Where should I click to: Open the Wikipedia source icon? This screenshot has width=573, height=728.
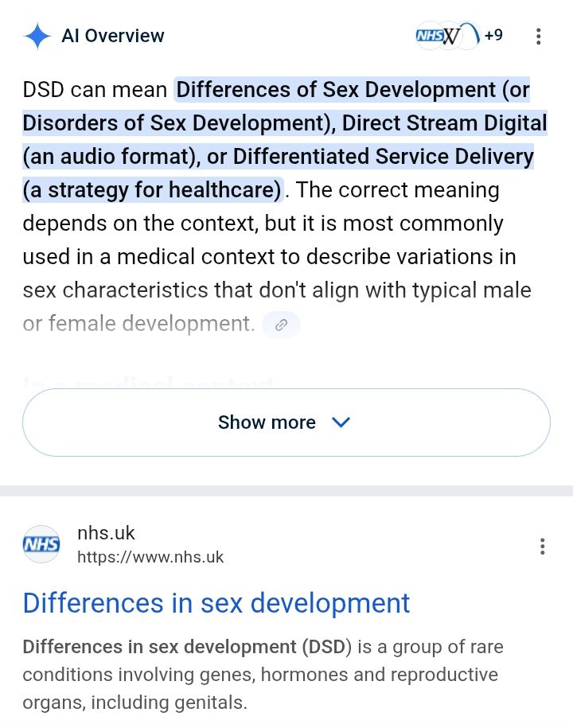tap(450, 36)
